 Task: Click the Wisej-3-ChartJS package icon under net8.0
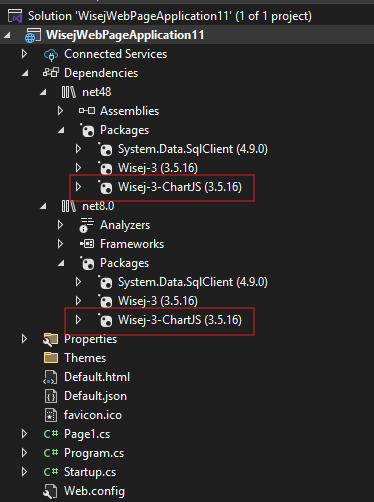click(x=105, y=320)
